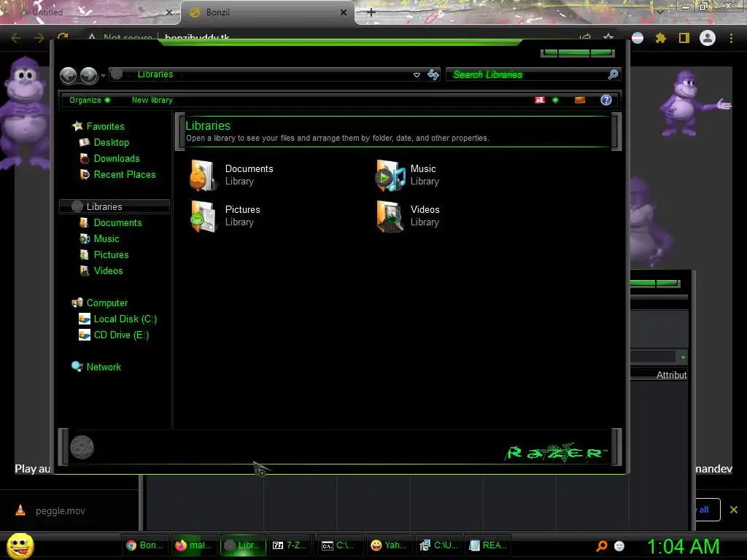
Task: Click the taskbar clock 1:04 AM
Action: click(x=683, y=546)
